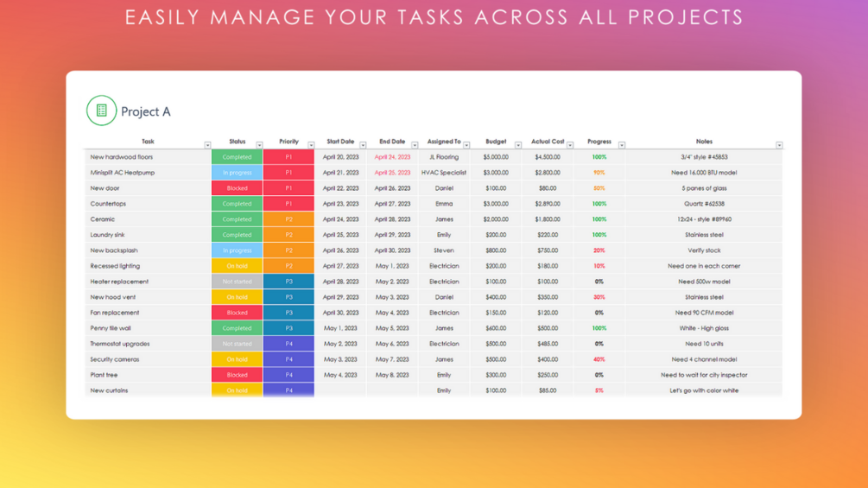
Task: Select the P2 priority cell for Ceramic
Action: [288, 219]
